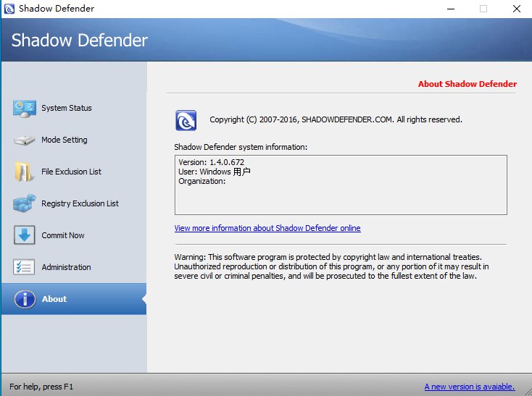Click 'A new version is avaiable.' link

470,387
